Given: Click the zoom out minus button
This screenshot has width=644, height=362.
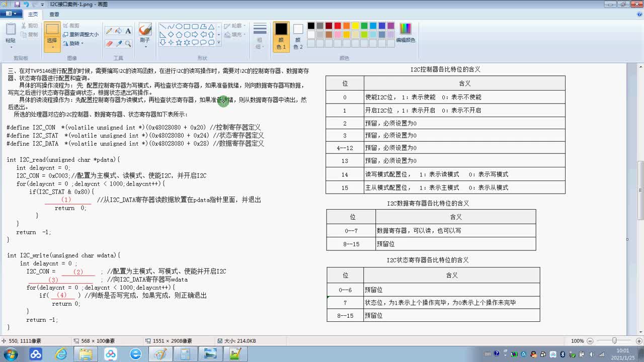Looking at the screenshot, I should [590, 341].
